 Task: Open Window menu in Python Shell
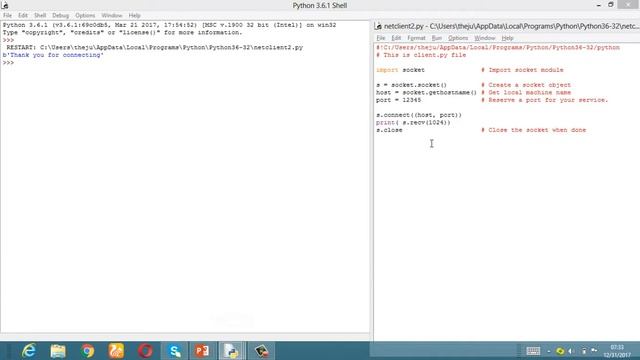pos(112,16)
